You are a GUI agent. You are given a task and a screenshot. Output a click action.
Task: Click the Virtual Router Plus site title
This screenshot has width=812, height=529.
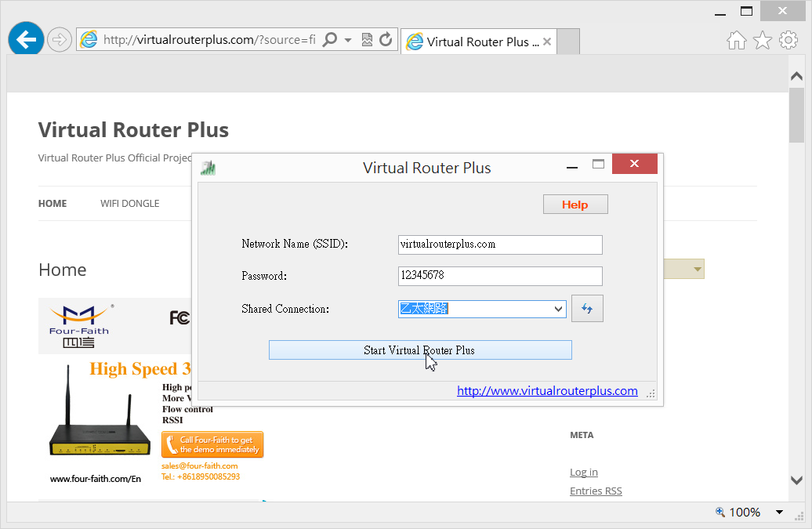point(133,130)
